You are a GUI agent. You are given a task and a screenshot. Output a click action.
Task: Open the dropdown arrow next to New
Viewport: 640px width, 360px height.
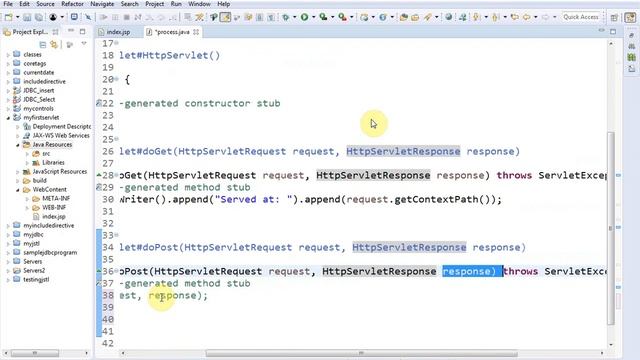tap(17, 17)
